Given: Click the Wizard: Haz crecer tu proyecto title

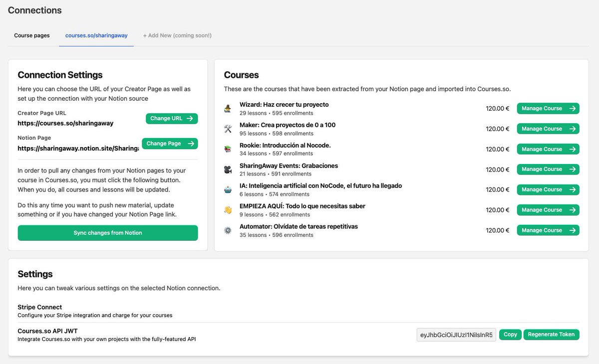Looking at the screenshot, I should (284, 105).
